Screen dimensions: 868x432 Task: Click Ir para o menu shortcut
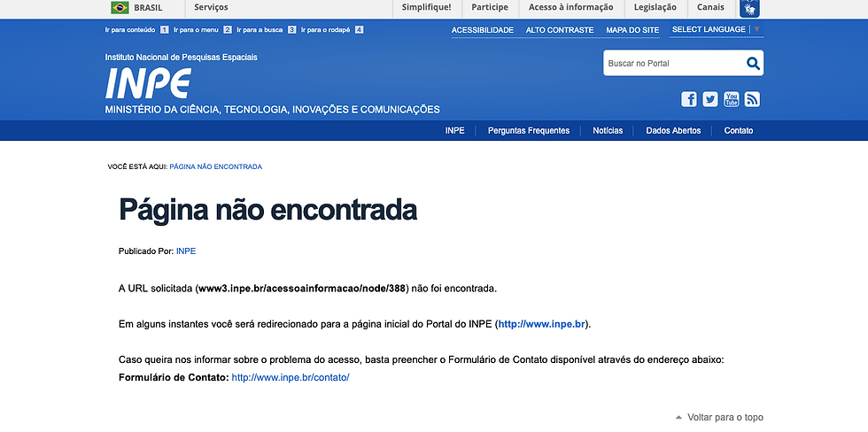tap(203, 30)
